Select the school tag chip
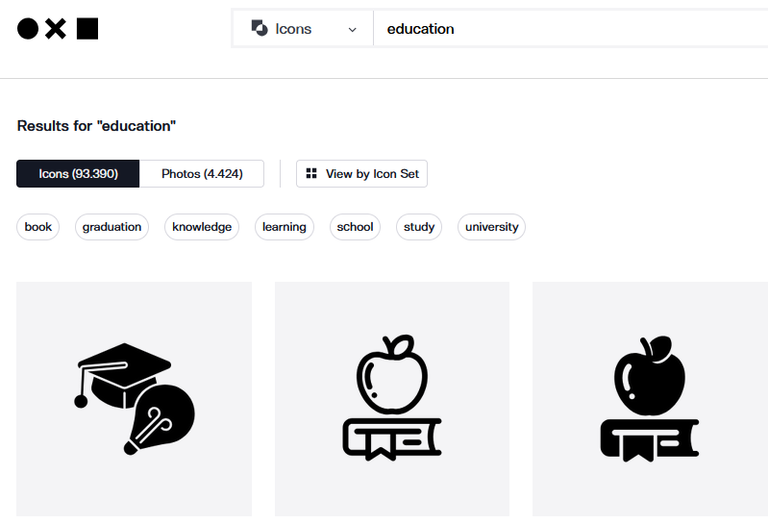Viewport: 768px width, 527px height. pyautogui.click(x=355, y=227)
